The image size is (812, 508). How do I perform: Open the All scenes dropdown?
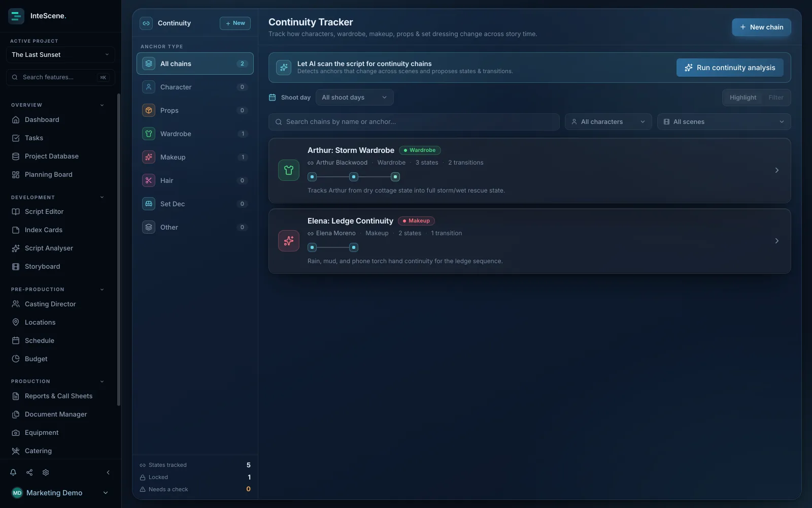pos(724,122)
